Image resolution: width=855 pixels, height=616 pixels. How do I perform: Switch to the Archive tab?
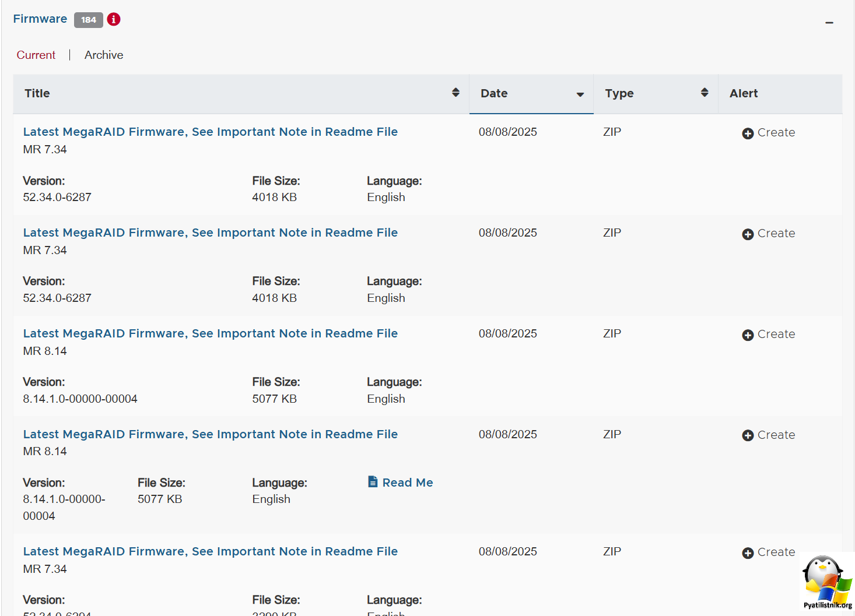click(x=104, y=55)
